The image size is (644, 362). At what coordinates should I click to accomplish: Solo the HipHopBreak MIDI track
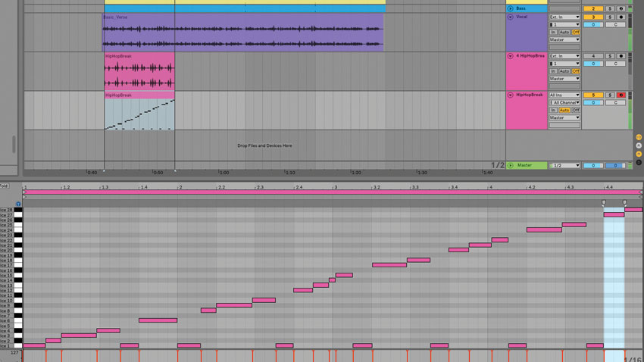point(610,95)
